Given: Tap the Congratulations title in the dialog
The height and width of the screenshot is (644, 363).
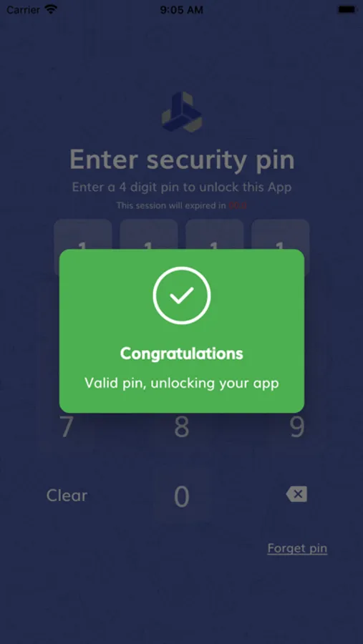Looking at the screenshot, I should pos(182,353).
